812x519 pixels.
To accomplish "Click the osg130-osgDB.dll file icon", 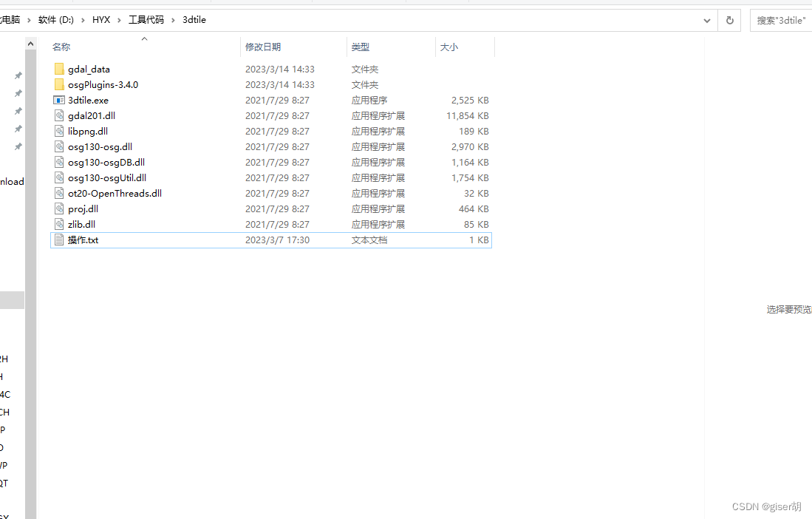I will [59, 162].
